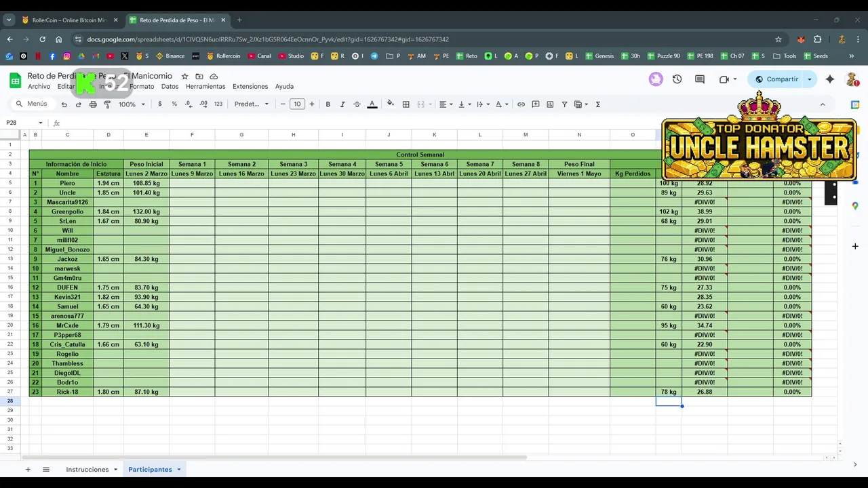Open the Herramientas menu
This screenshot has width=868, height=488.
[x=205, y=87]
